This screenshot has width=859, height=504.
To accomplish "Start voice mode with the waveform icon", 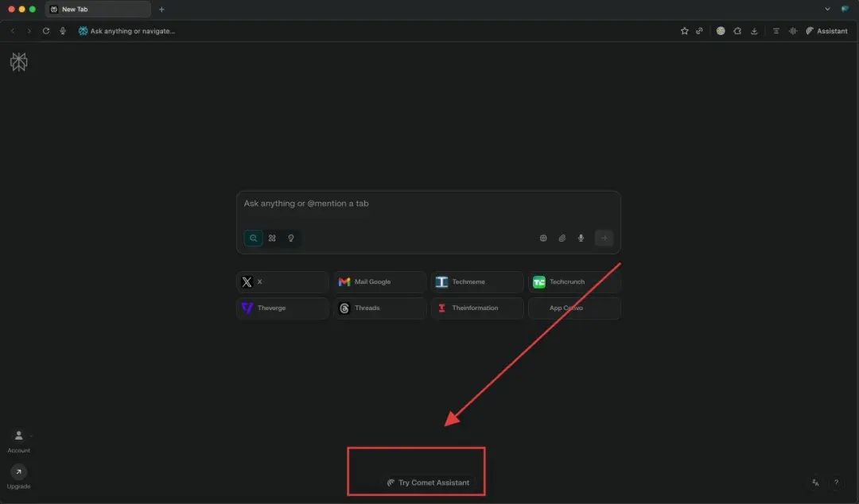I will (793, 31).
